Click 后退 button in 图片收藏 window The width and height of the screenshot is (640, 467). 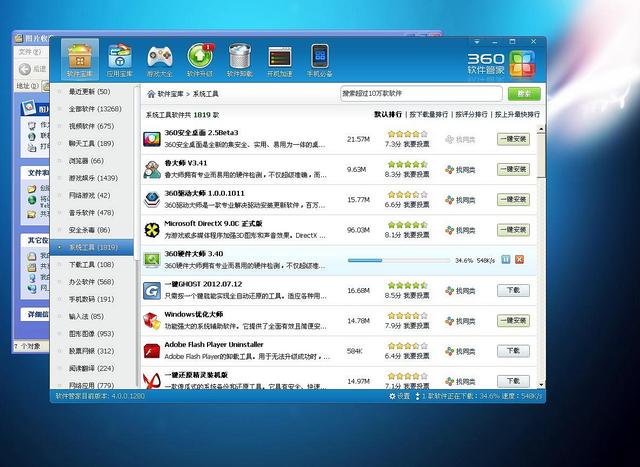[x=32, y=69]
